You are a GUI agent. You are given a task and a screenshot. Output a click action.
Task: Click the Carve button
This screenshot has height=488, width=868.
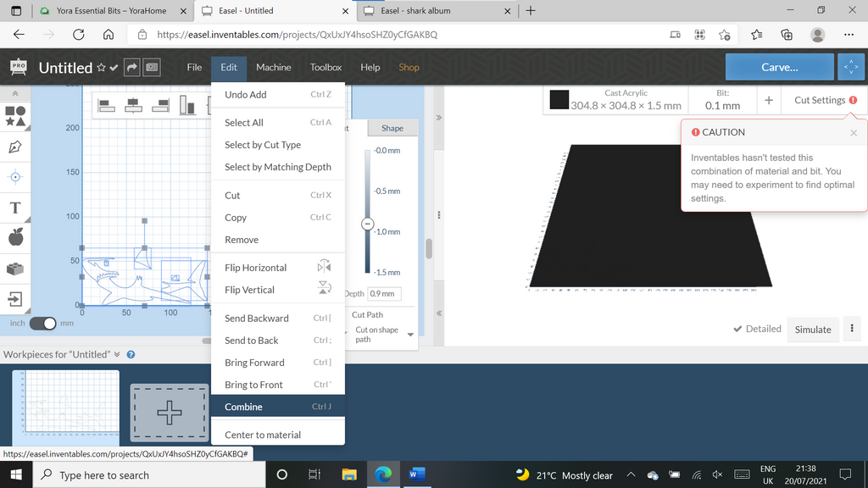coord(780,67)
